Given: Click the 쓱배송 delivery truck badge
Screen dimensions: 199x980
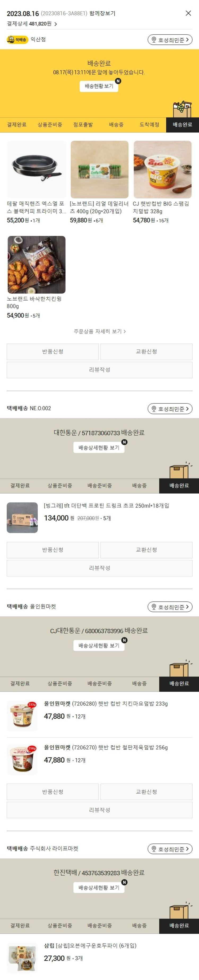Looking at the screenshot, I should point(18,39).
